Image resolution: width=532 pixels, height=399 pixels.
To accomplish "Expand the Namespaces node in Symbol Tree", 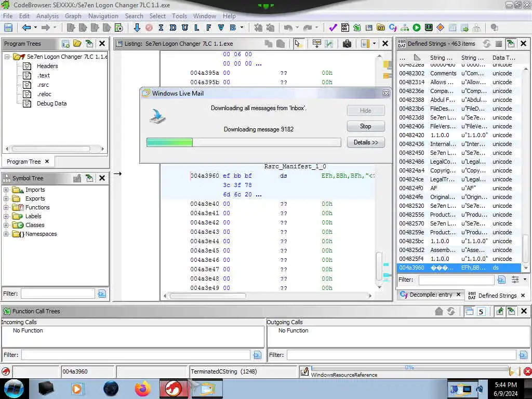I will point(6,234).
